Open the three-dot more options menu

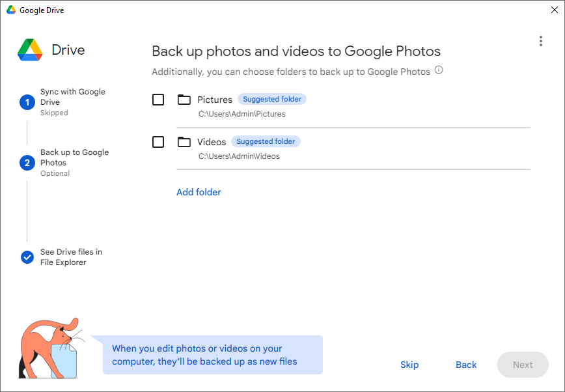click(x=540, y=41)
